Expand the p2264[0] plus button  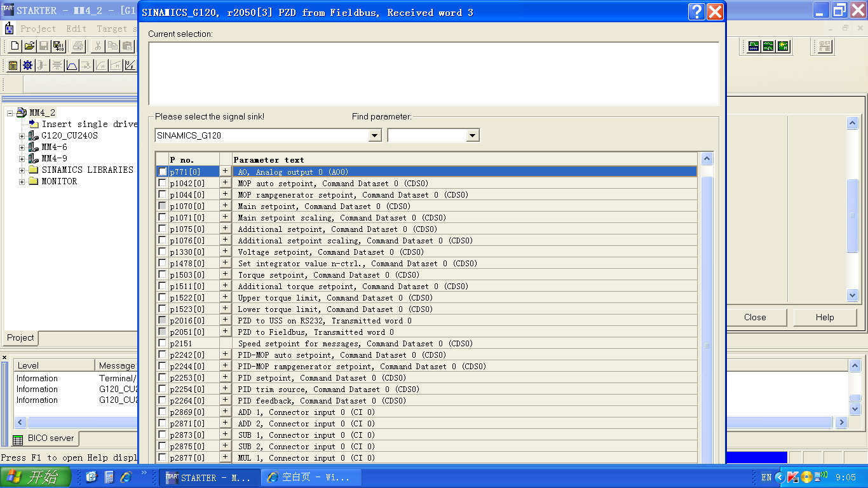tap(225, 400)
